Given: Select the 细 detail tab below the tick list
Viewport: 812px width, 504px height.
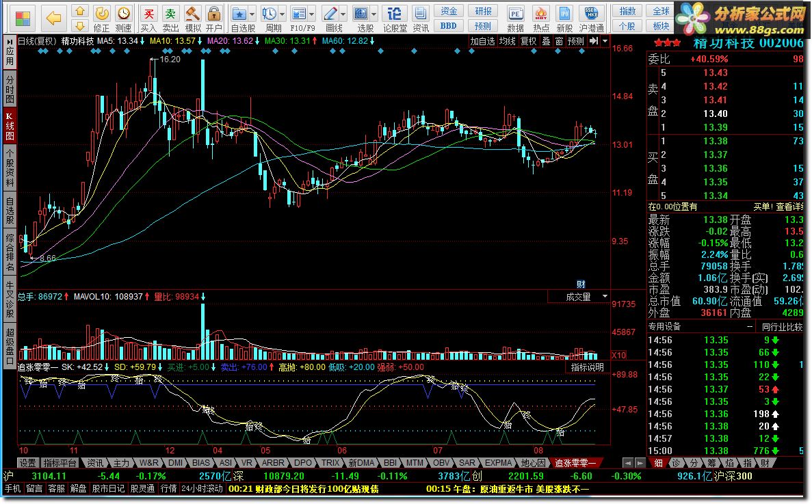Looking at the screenshot, I should pos(658,462).
